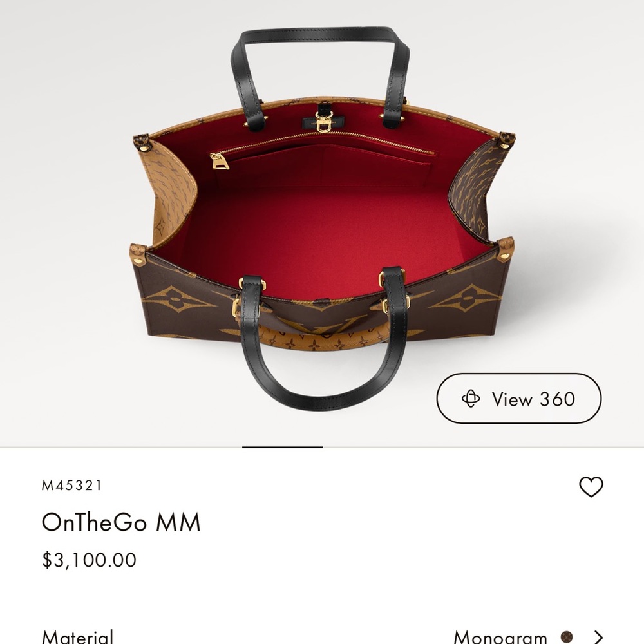Add OnTheGo MM to wishlist with heart icon
The width and height of the screenshot is (644, 644).
click(x=591, y=487)
